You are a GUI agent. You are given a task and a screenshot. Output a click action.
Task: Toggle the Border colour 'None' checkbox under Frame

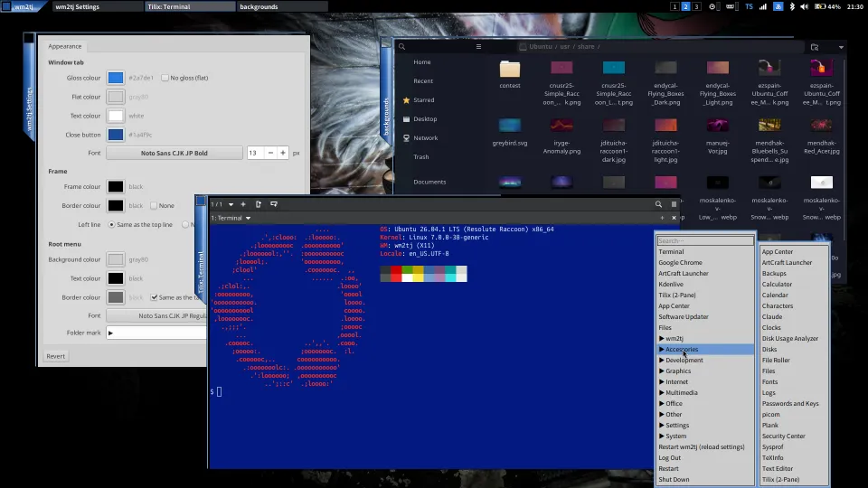154,206
